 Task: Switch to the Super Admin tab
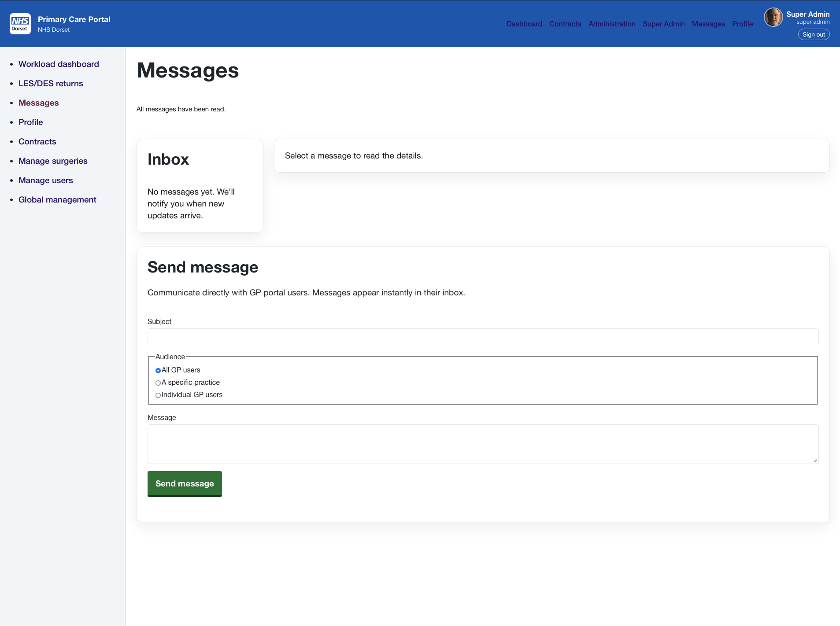[x=663, y=24]
